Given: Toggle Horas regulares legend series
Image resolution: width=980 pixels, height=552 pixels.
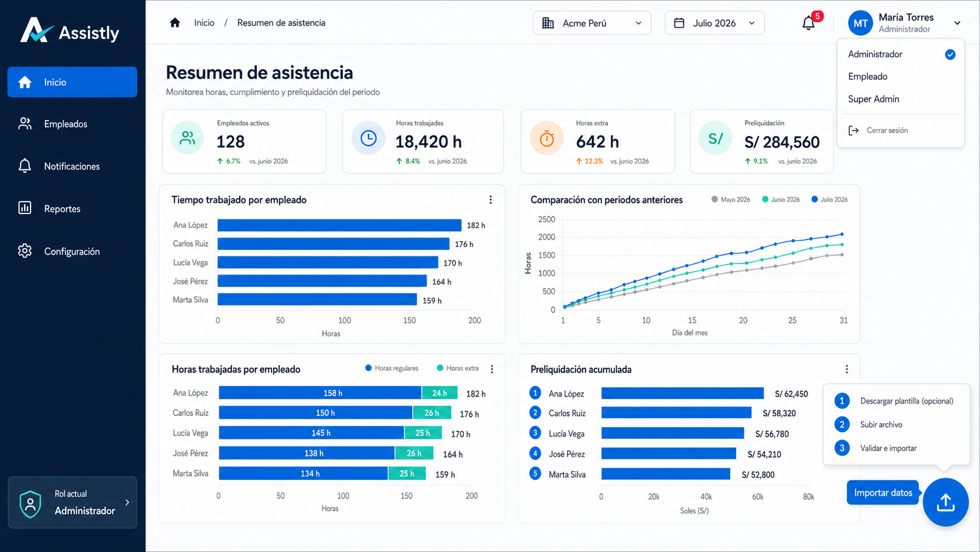Looking at the screenshot, I should point(392,368).
